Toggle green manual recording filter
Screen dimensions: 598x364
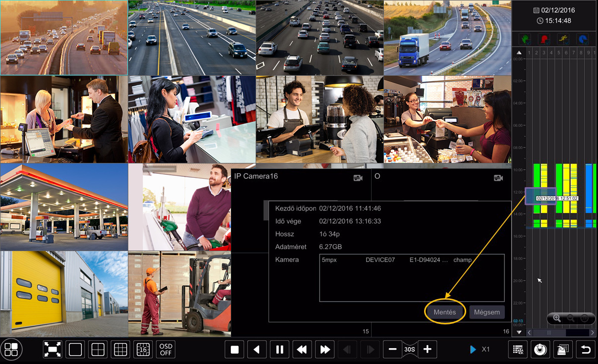[524, 39]
